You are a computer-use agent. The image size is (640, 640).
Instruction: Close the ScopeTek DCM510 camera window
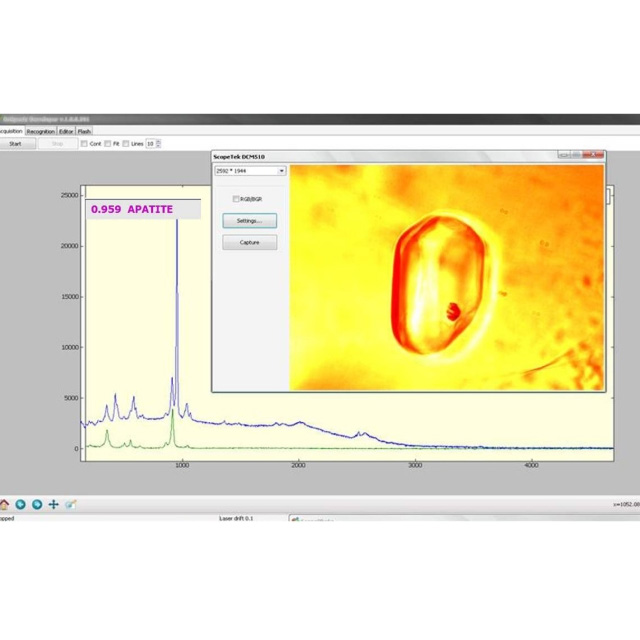[594, 155]
